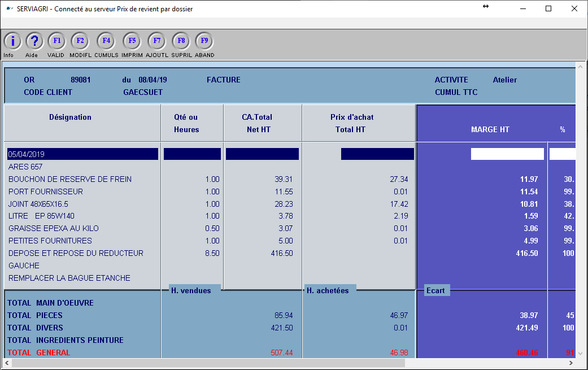588x370 pixels.
Task: Select DEPOSE ET REPOSE DU REDUCTEUR line
Action: pyautogui.click(x=76, y=253)
